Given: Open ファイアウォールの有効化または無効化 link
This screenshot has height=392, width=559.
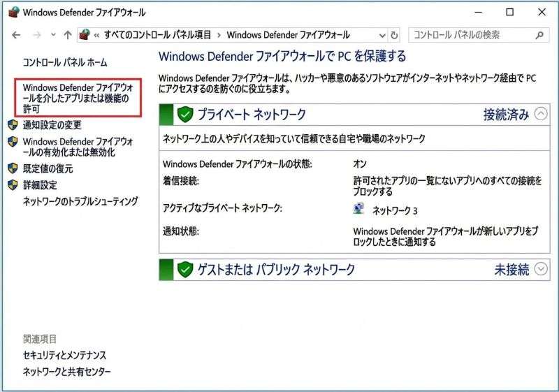Looking at the screenshot, I should (x=78, y=147).
